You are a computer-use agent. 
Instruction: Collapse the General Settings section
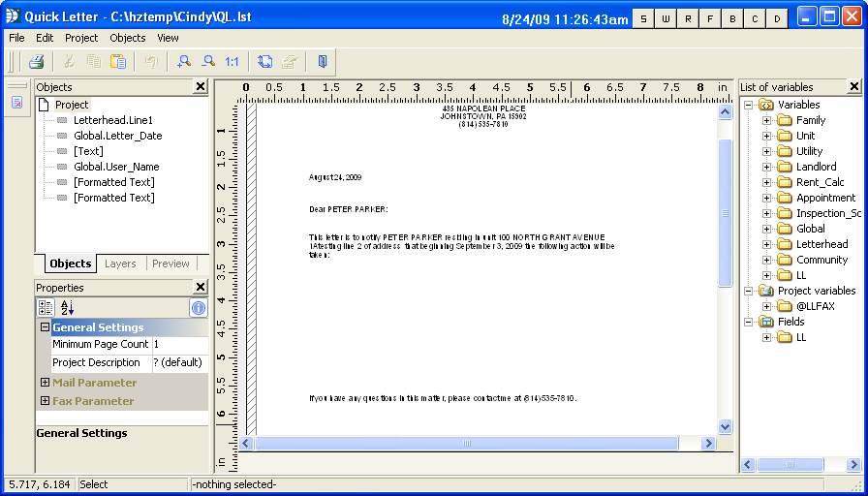coord(45,327)
